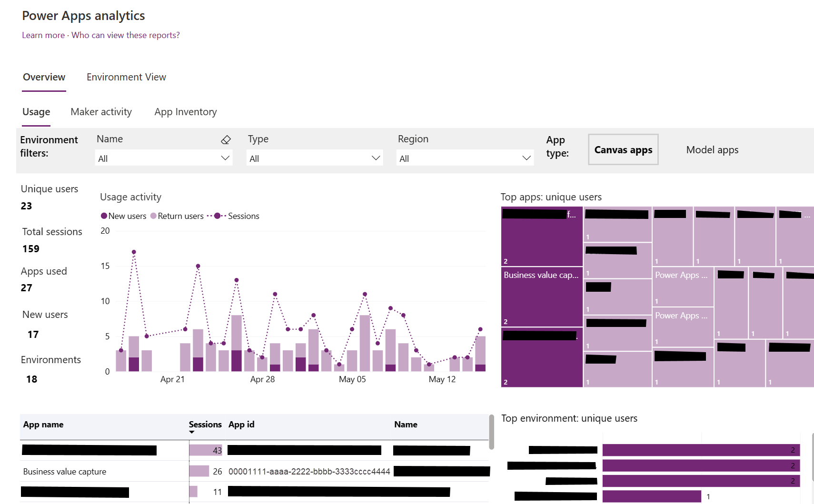Click the Top apps: unique users title

[x=551, y=197]
